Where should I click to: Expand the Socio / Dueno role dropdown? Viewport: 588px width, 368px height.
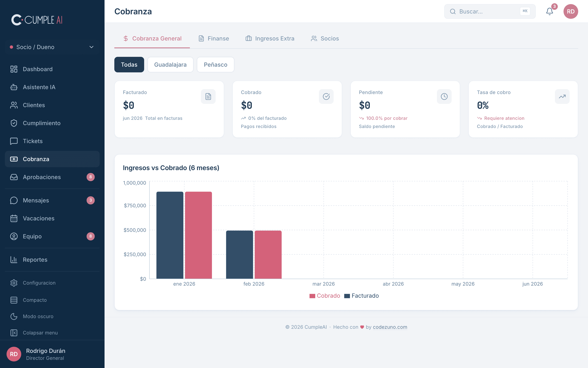click(x=52, y=47)
